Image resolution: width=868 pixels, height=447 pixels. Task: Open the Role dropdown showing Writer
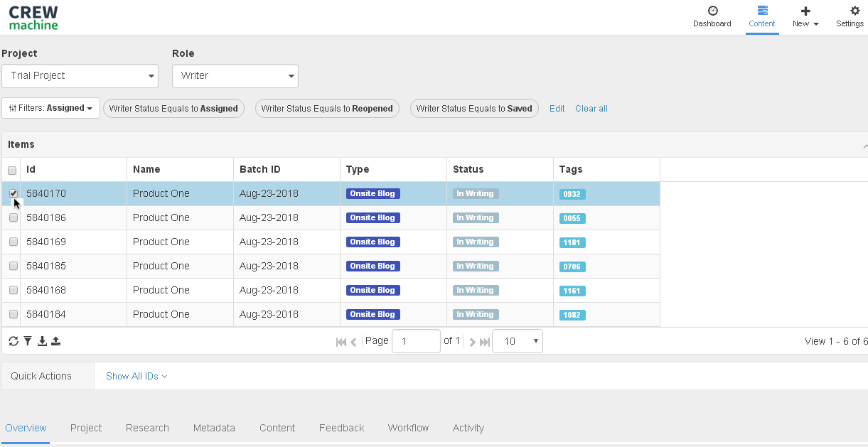click(x=235, y=76)
